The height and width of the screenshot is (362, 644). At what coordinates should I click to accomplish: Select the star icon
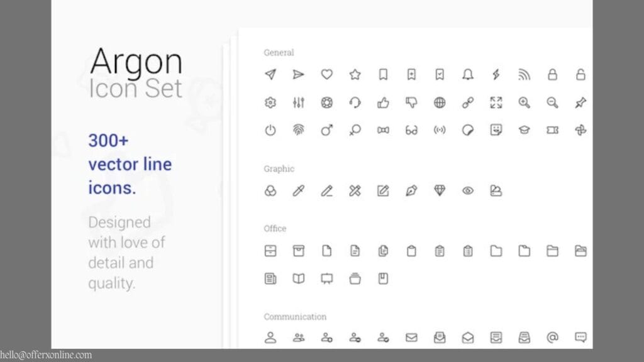click(x=355, y=74)
